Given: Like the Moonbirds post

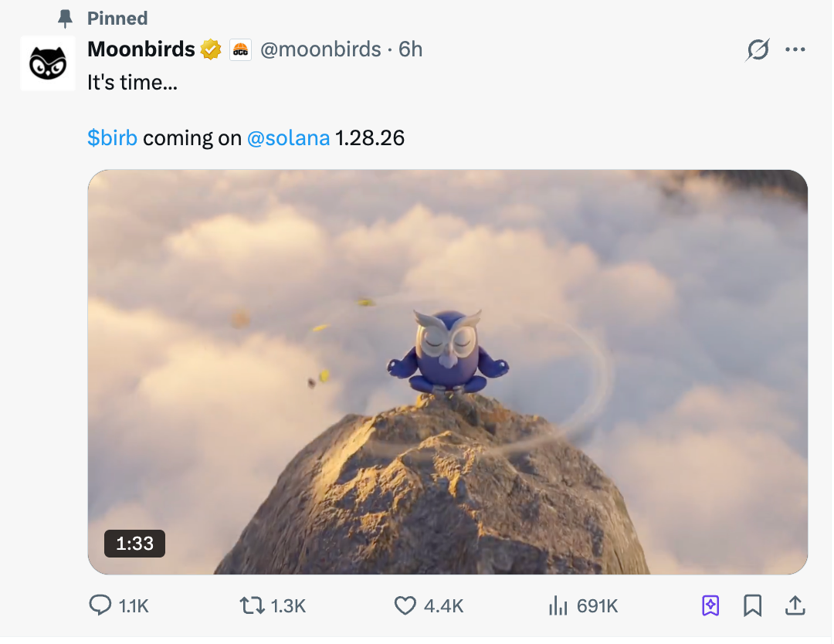Looking at the screenshot, I should (x=405, y=606).
